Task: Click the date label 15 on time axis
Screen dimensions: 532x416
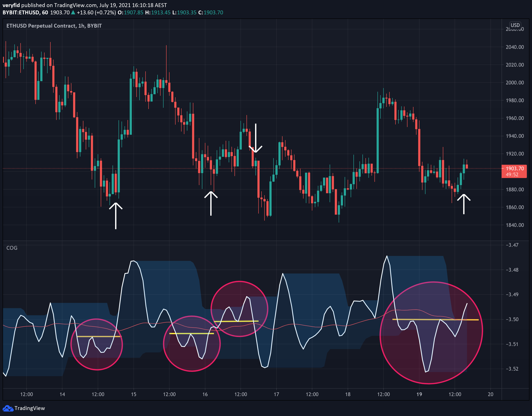Action: (134, 394)
